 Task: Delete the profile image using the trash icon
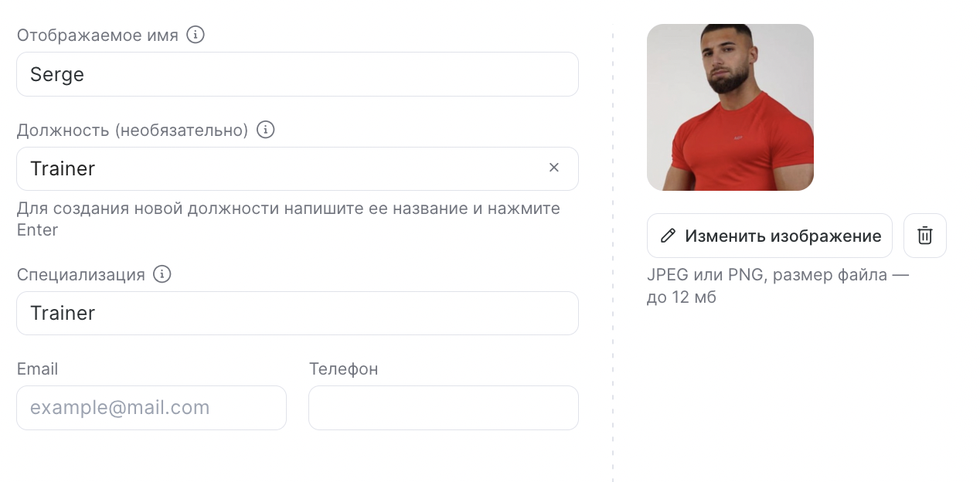point(924,236)
